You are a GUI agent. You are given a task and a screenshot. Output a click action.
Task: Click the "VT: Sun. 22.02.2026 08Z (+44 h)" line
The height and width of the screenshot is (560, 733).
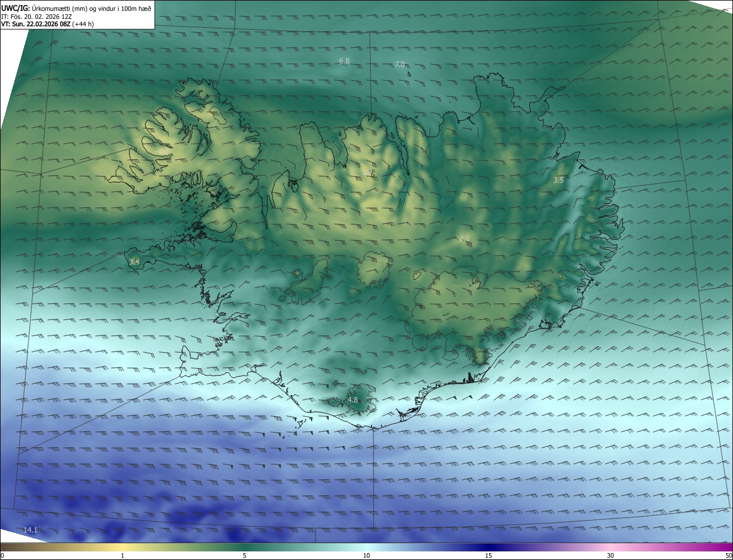(x=48, y=24)
